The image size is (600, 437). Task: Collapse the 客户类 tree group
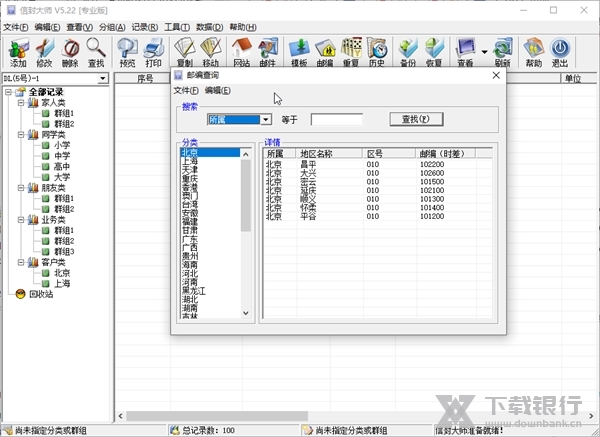click(21, 262)
